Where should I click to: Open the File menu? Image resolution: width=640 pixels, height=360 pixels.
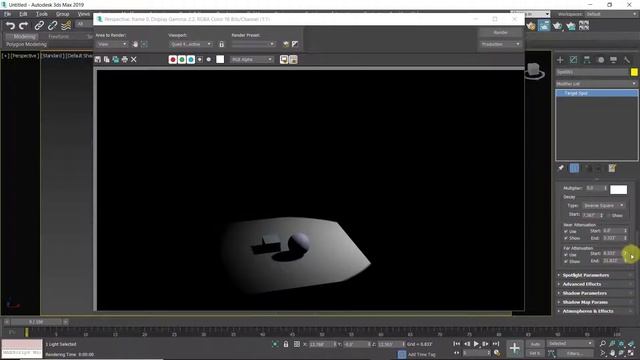point(7,14)
